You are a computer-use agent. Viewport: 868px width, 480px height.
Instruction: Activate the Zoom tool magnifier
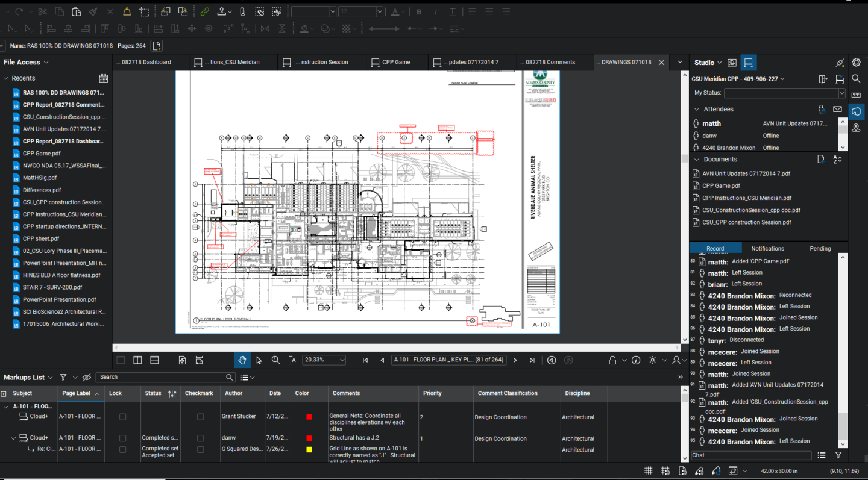point(275,360)
